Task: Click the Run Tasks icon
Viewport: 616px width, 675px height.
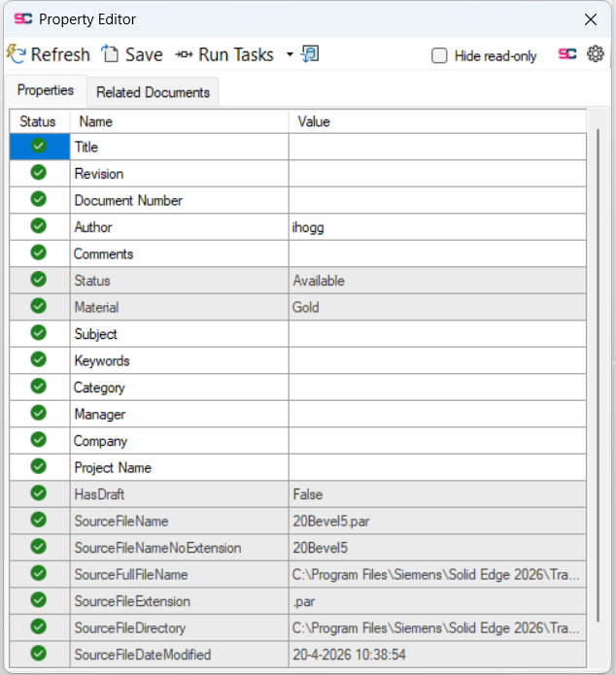Action: point(184,54)
